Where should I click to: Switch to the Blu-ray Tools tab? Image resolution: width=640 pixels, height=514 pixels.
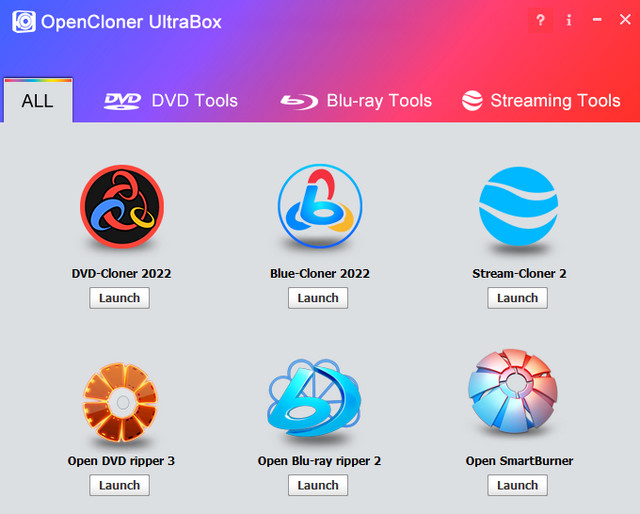point(356,101)
